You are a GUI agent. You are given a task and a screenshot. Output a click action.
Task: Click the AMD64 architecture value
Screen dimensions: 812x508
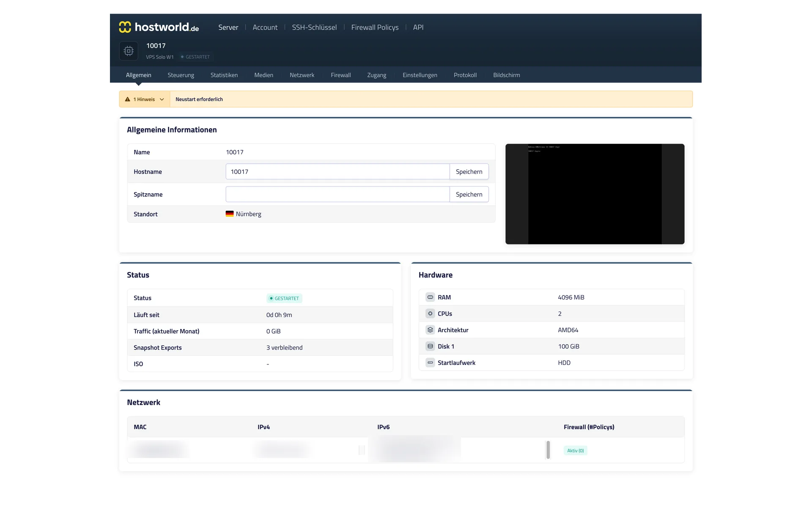[x=568, y=330]
